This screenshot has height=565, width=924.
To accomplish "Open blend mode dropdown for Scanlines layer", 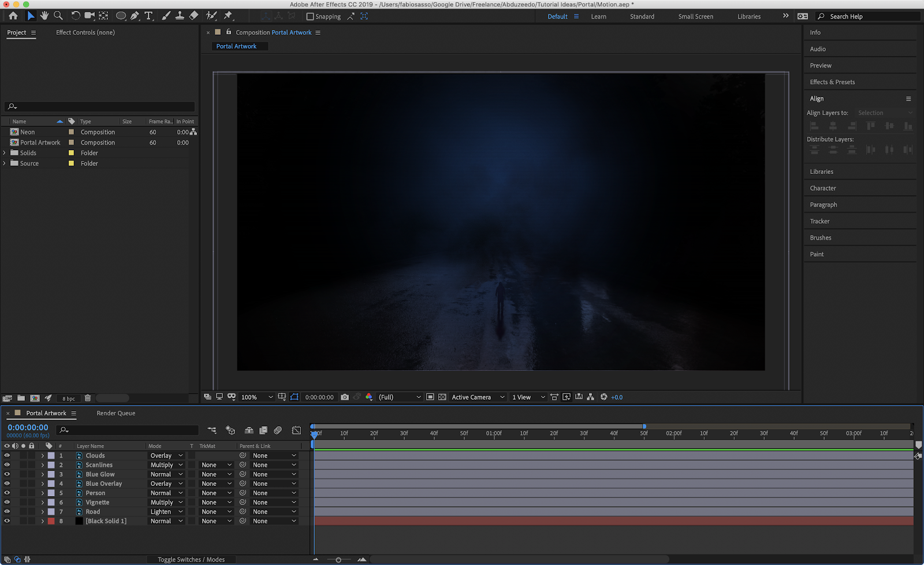I will (166, 465).
